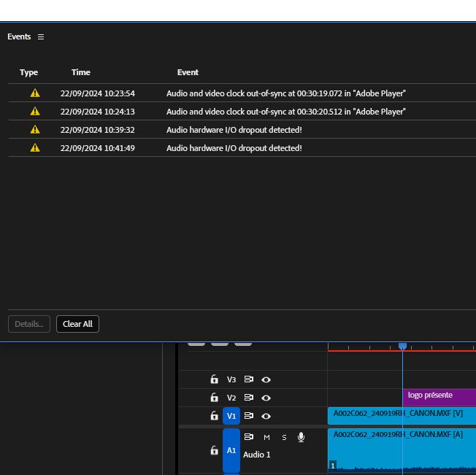
Task: Toggle sync lock on V2 track
Action: tap(249, 398)
